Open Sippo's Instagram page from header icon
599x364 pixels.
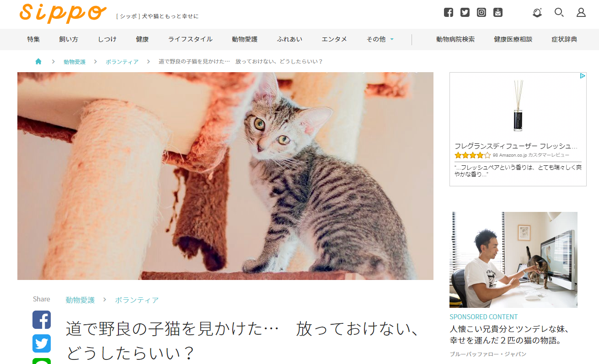coord(481,12)
